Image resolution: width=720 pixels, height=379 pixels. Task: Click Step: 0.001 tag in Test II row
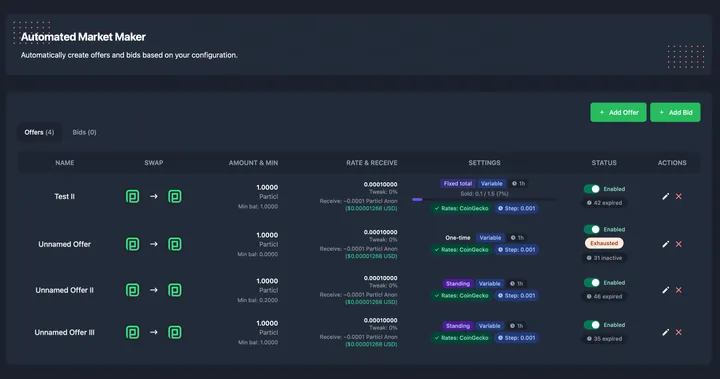(x=517, y=208)
